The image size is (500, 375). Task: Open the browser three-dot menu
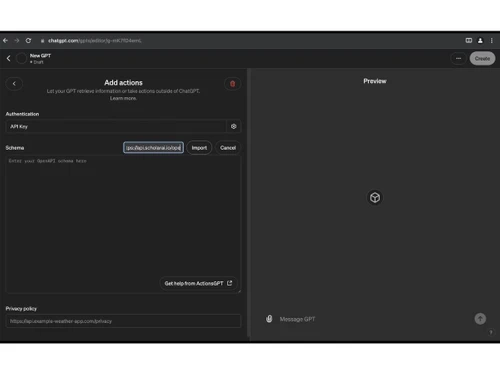point(492,41)
